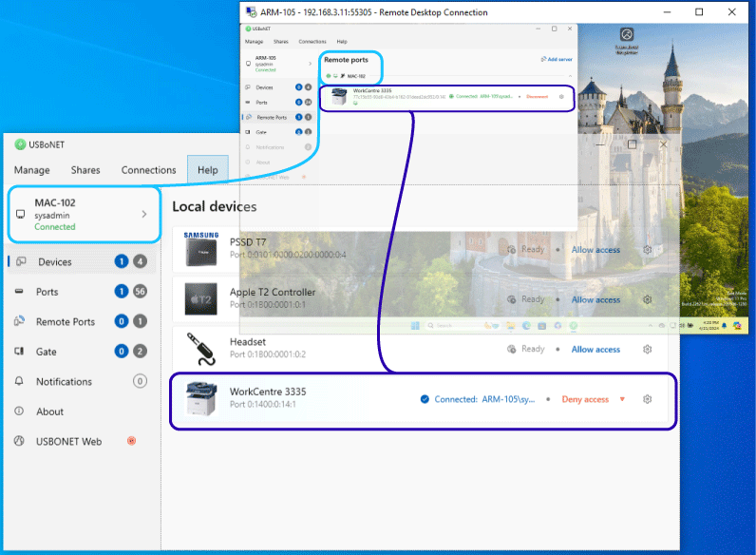Click the notification bell in the remote system tray

[x=724, y=326]
